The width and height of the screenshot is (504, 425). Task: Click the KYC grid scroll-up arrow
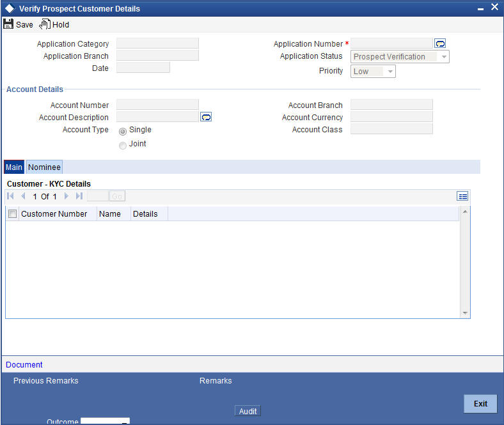pos(464,212)
